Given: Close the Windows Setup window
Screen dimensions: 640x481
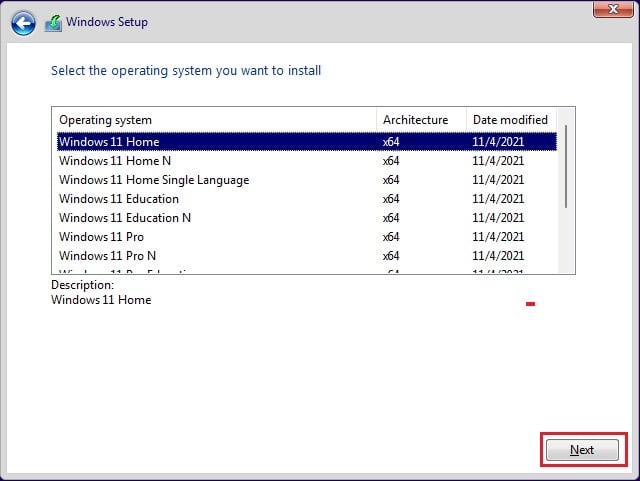Looking at the screenshot, I should pyautogui.click(x=613, y=9).
